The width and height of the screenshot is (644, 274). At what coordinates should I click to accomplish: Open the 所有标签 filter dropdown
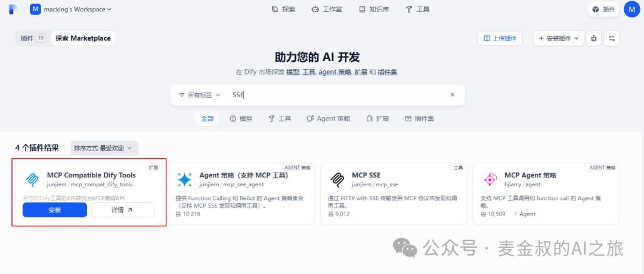200,95
